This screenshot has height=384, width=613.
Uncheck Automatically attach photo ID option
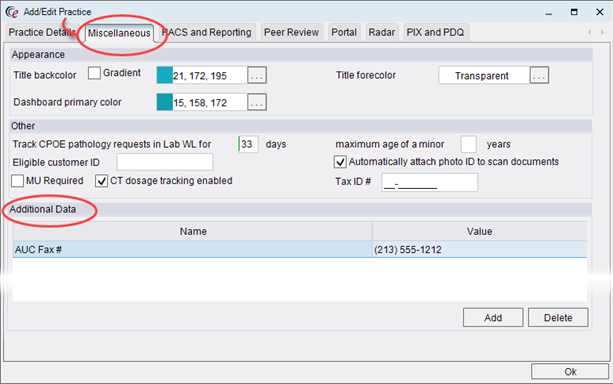(x=340, y=161)
